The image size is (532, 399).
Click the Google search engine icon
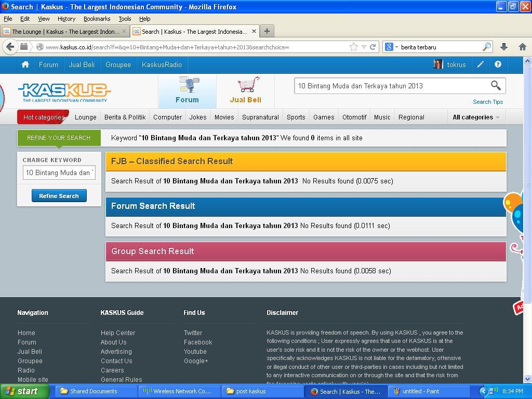click(389, 47)
